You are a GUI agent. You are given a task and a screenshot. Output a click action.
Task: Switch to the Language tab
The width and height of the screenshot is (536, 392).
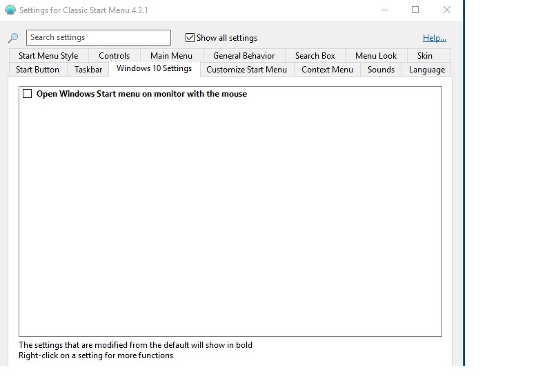(x=427, y=70)
